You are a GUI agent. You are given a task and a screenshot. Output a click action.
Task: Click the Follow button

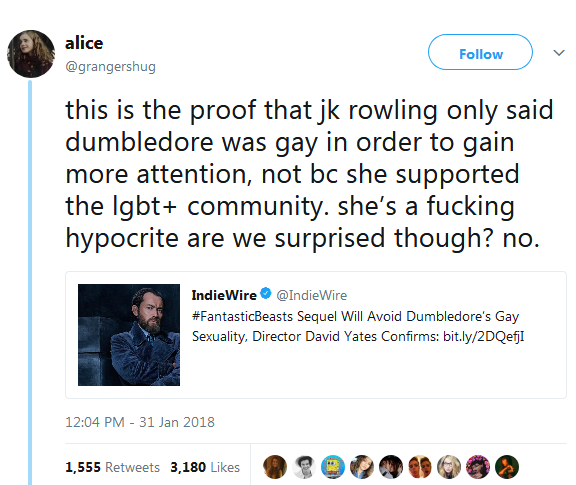(480, 52)
